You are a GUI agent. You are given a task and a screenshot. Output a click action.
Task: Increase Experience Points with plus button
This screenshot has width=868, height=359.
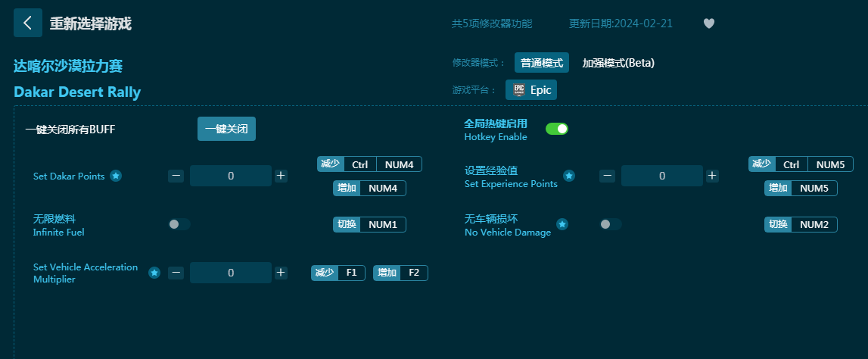pos(712,176)
